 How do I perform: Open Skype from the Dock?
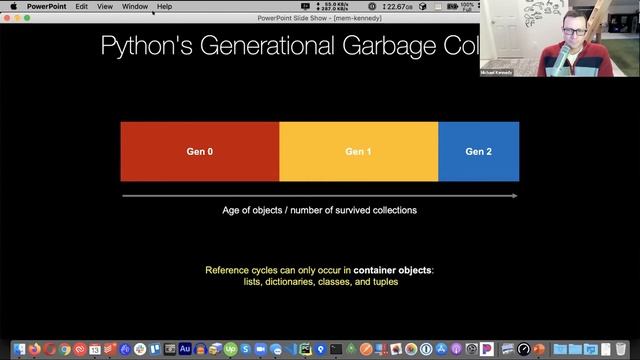click(245, 349)
